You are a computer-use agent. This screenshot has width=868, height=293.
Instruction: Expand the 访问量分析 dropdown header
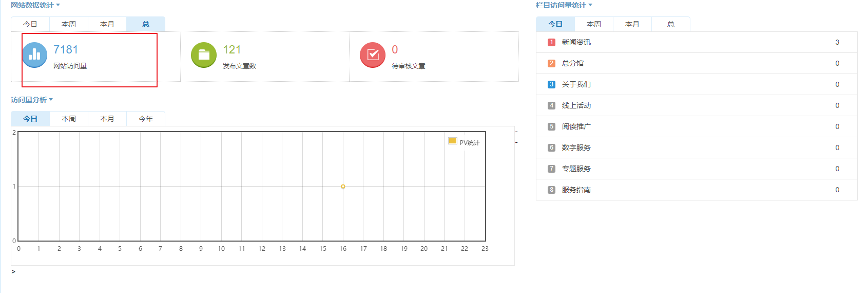point(31,100)
